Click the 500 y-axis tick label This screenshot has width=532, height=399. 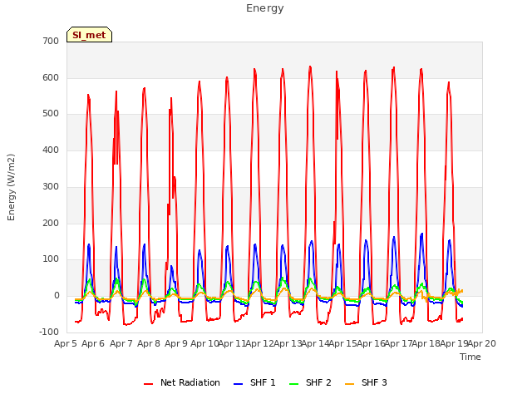pyautogui.click(x=51, y=114)
